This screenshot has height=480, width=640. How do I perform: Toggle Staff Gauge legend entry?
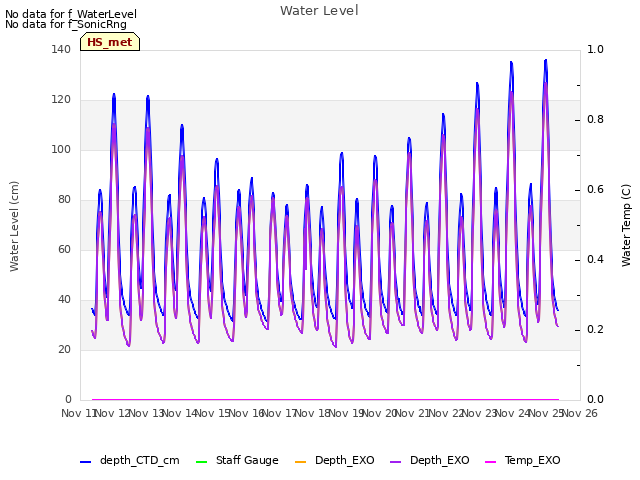[x=237, y=460]
